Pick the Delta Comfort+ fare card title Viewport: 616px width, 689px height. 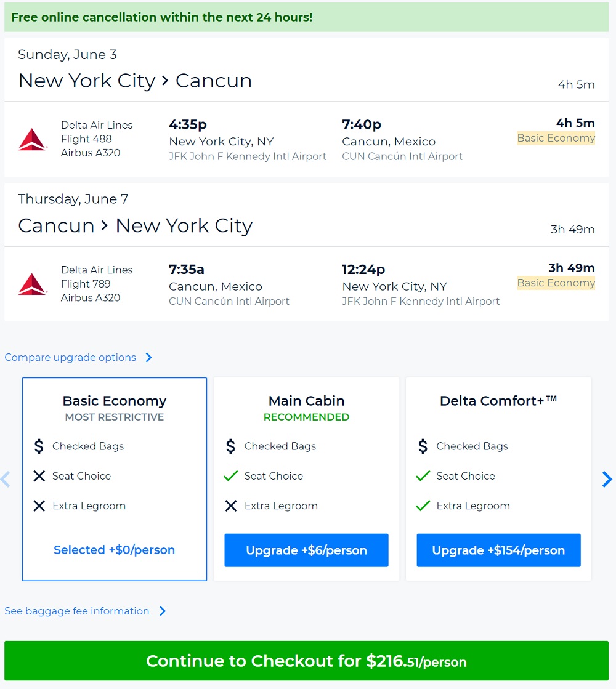tap(498, 401)
